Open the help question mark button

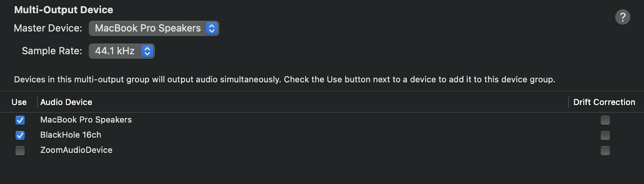pyautogui.click(x=622, y=17)
